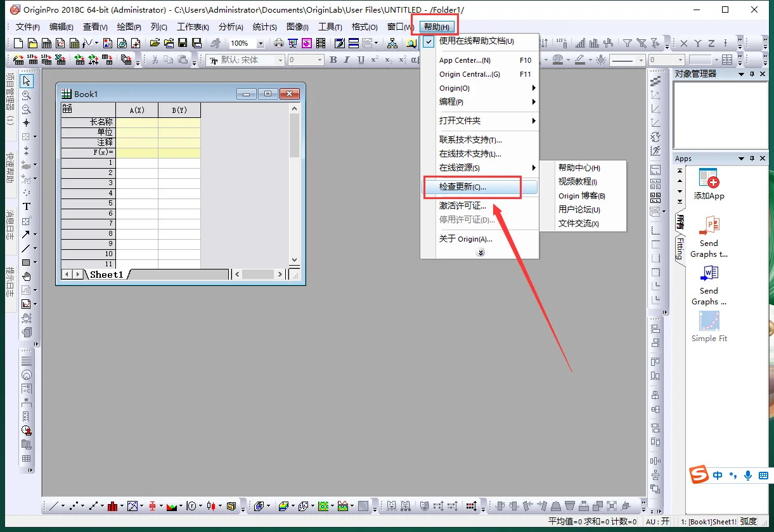Select the Zoom In tool
Viewport: 774px width, 532px height.
[27, 95]
